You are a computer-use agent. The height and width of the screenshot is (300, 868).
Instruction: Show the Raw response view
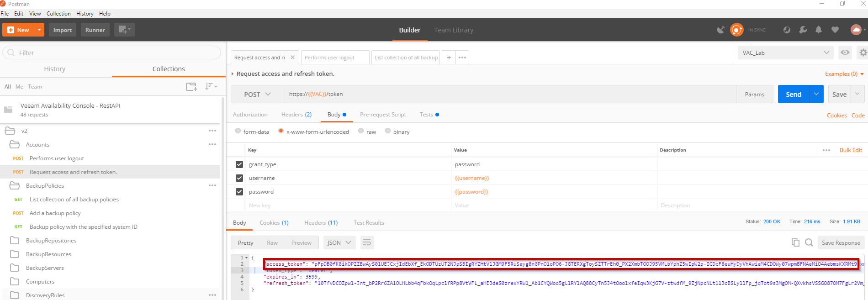click(272, 242)
